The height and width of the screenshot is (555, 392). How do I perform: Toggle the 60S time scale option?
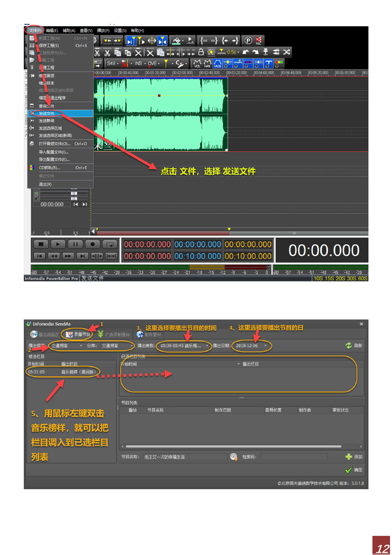tap(363, 278)
